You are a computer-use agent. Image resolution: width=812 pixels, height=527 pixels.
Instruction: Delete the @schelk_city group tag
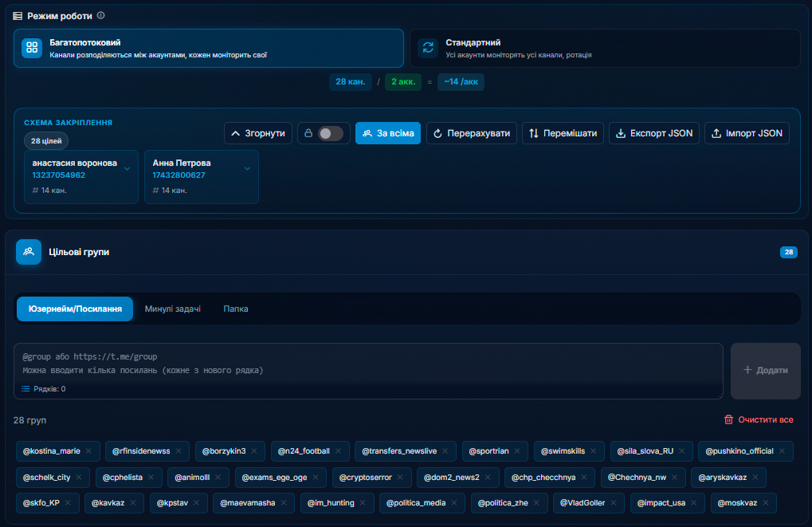point(79,478)
